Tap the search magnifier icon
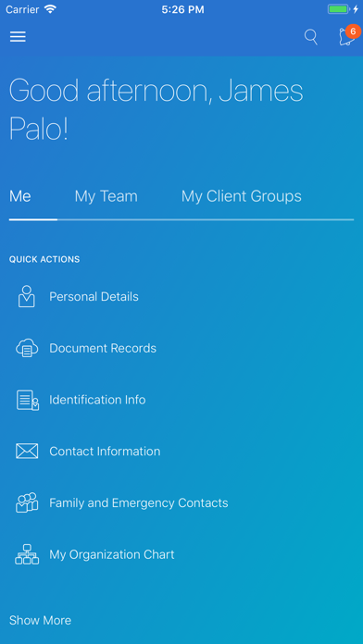This screenshot has height=644, width=363. pos(311,37)
